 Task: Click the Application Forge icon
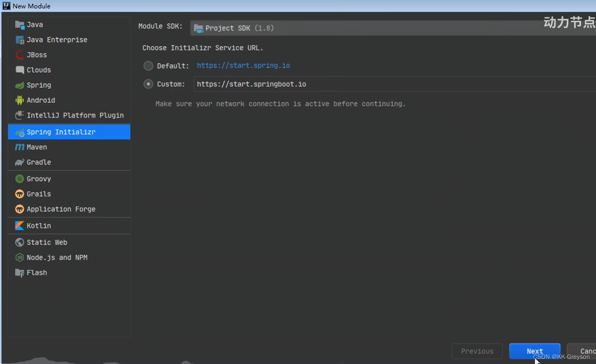[19, 209]
